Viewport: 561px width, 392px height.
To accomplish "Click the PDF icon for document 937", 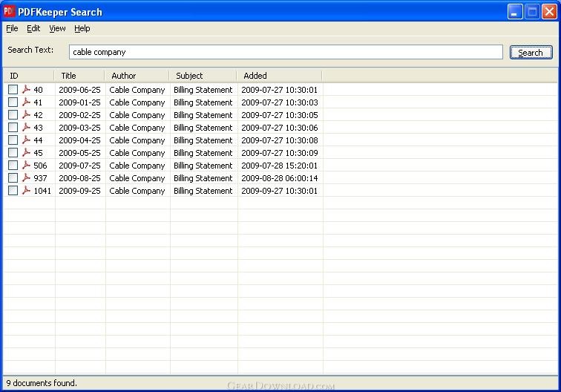I will pos(26,178).
